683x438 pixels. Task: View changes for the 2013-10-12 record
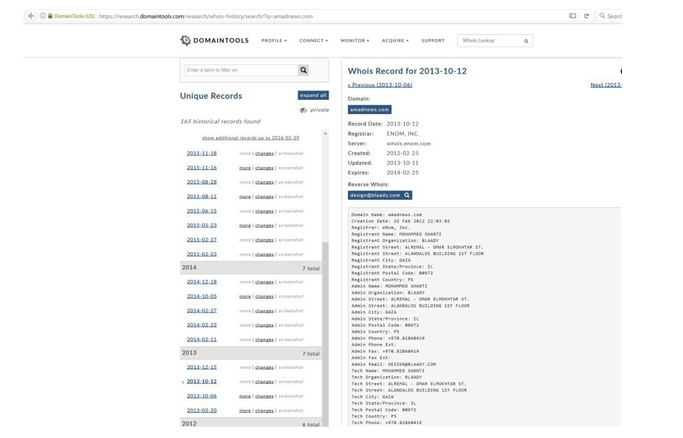coord(264,382)
